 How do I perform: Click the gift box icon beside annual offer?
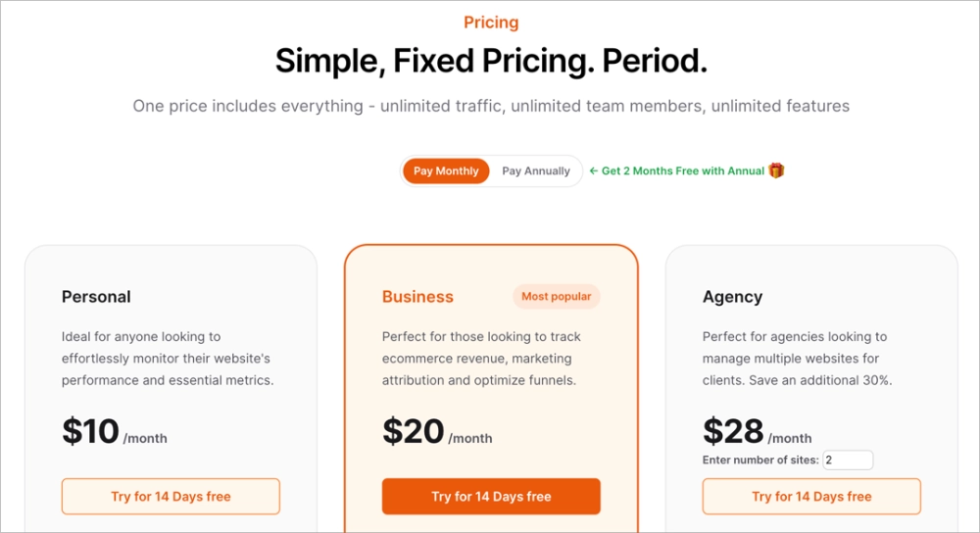click(x=776, y=170)
